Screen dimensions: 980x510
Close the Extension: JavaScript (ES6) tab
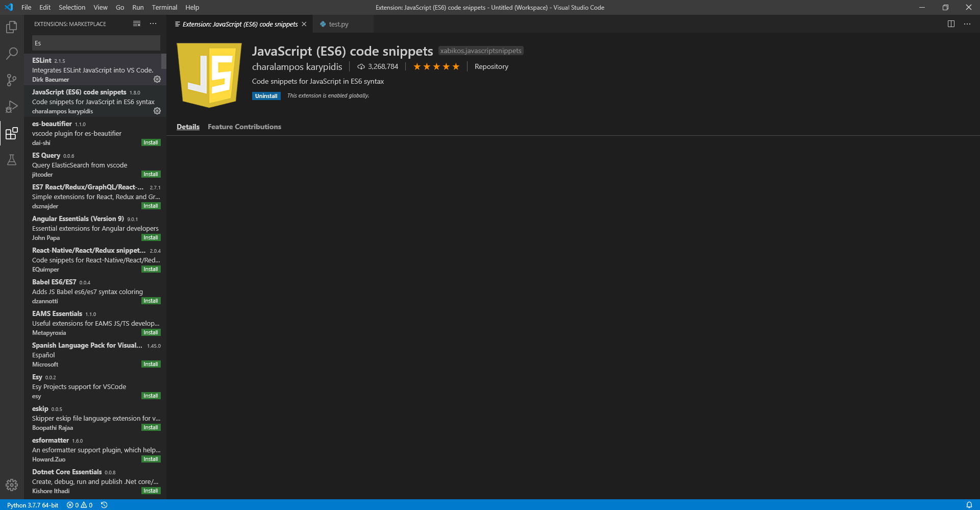(x=304, y=24)
